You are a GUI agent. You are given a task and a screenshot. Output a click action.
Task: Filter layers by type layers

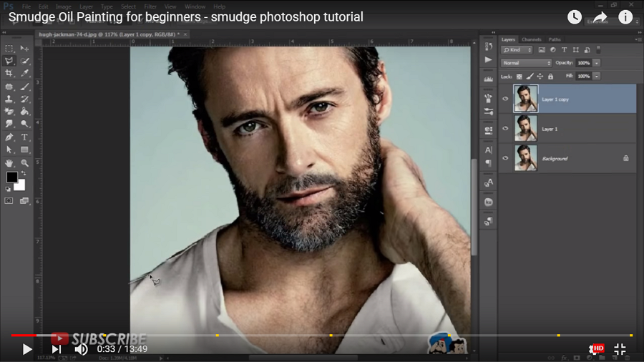565,50
